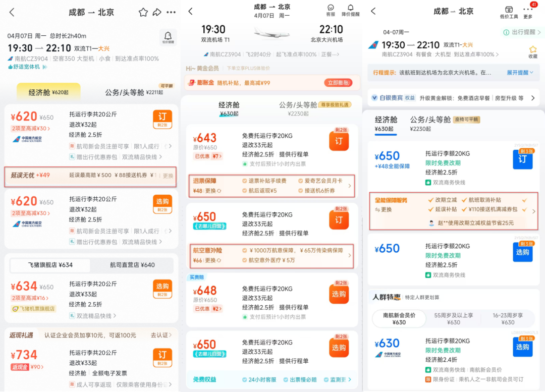Open the 白银贵宾 权益 row arrow
The image size is (545, 392).
click(x=533, y=98)
